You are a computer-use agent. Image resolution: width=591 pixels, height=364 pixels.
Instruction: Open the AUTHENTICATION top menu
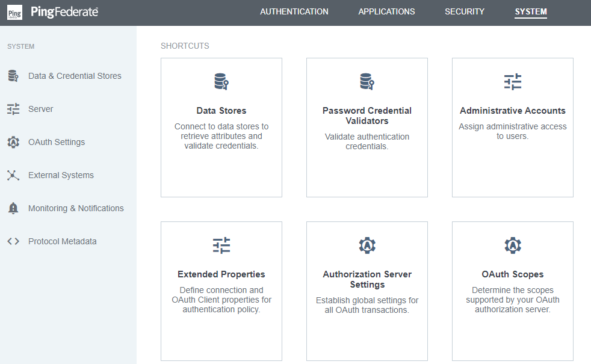(x=294, y=11)
